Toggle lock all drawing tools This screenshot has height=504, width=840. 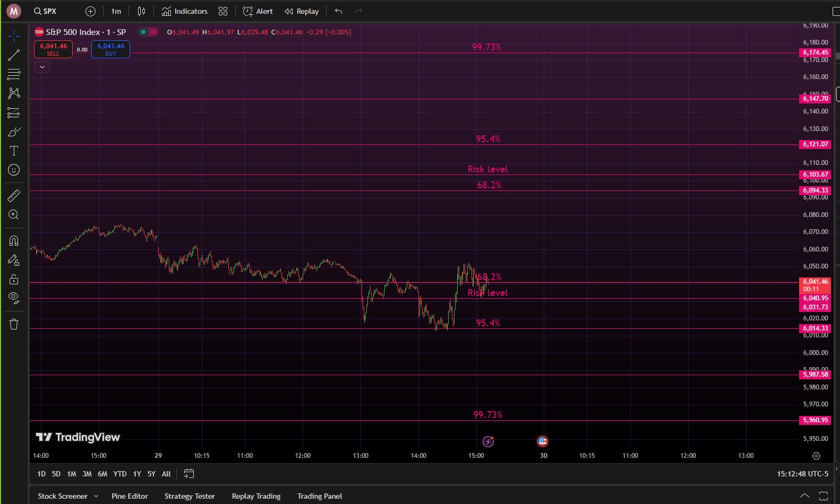[x=14, y=279]
